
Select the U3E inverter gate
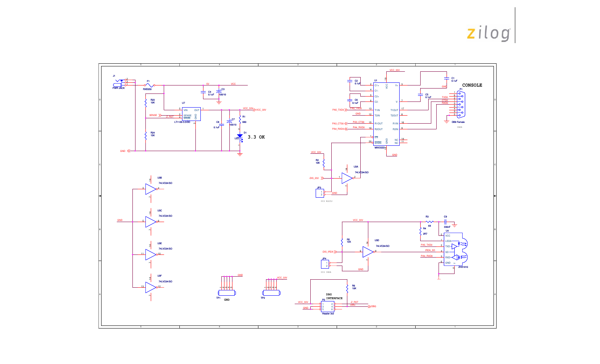click(151, 255)
